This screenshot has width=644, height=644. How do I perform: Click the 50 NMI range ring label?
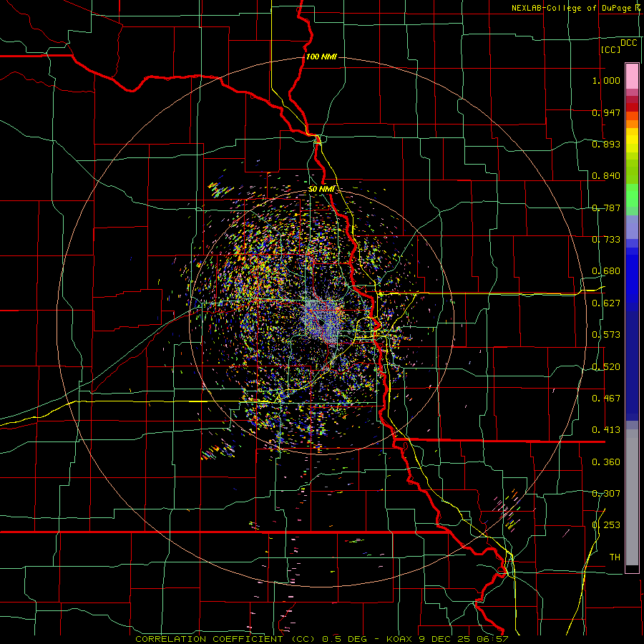click(321, 189)
